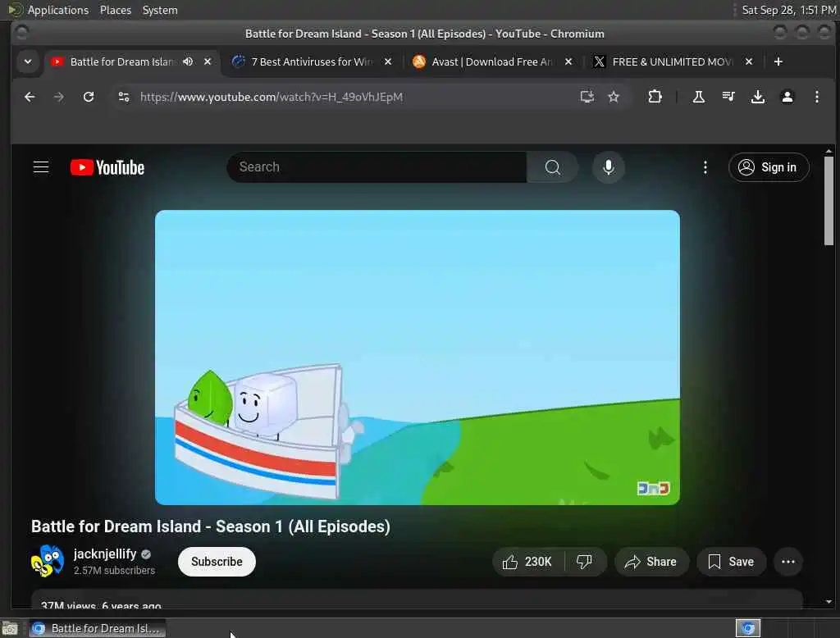Click the Chromium workspace switcher icon

pyautogui.click(x=748, y=628)
